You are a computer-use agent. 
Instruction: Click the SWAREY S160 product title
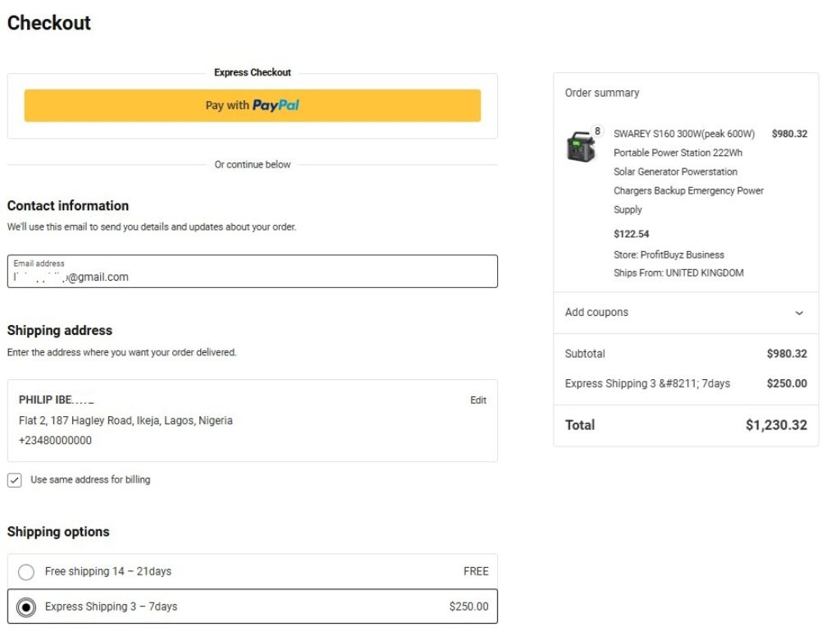684,134
